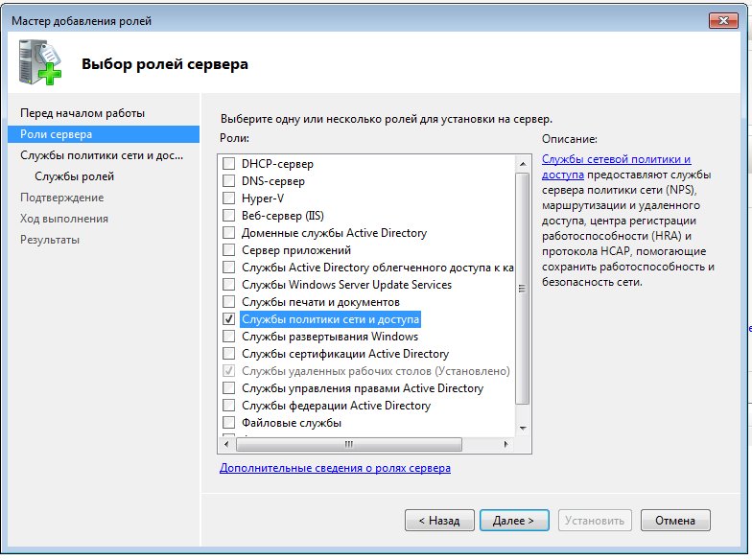752x560 pixels.
Task: Click the < Назад button
Action: pyautogui.click(x=439, y=521)
